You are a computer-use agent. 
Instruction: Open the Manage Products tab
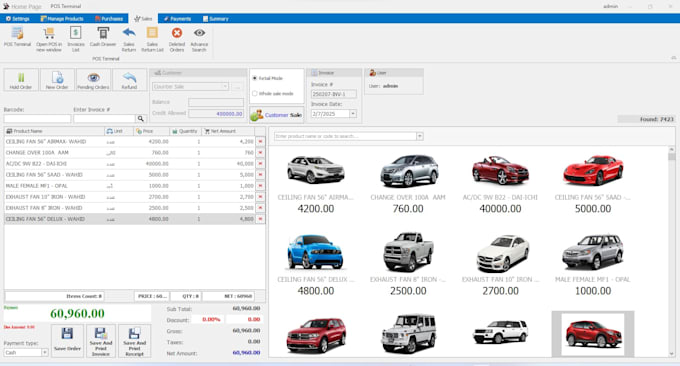coord(62,19)
